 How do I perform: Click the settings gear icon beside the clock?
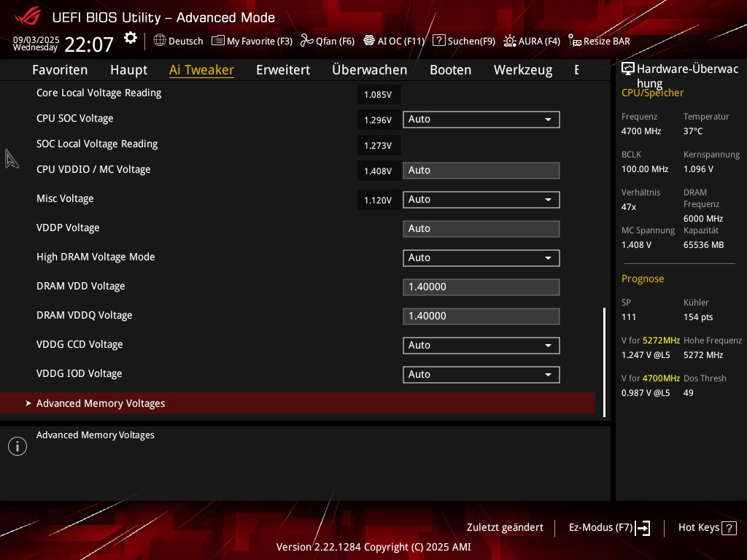130,38
